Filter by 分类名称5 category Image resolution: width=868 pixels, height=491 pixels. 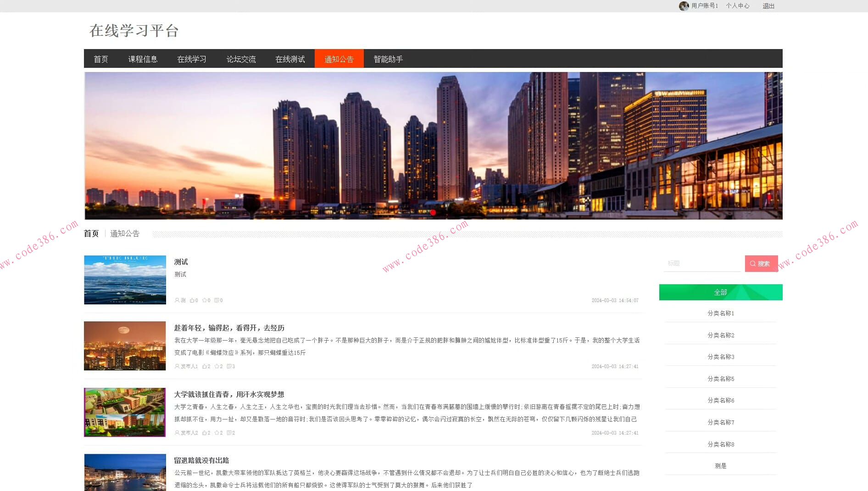(x=721, y=379)
